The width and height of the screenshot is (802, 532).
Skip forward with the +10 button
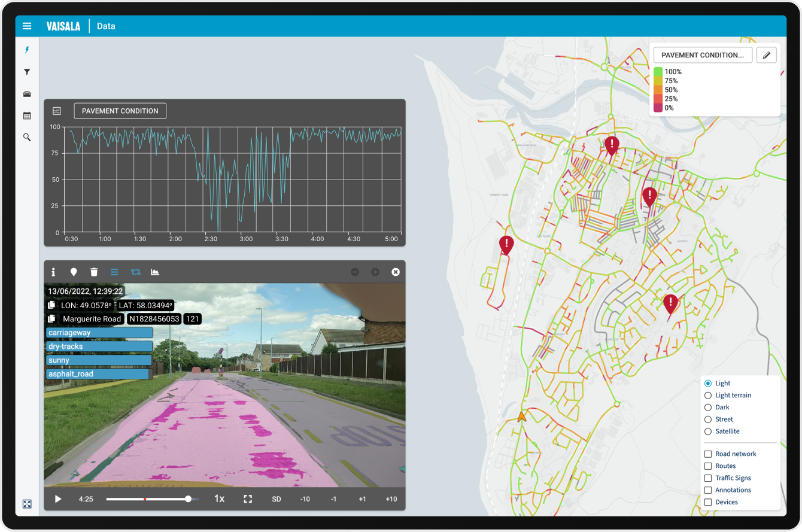click(x=391, y=499)
